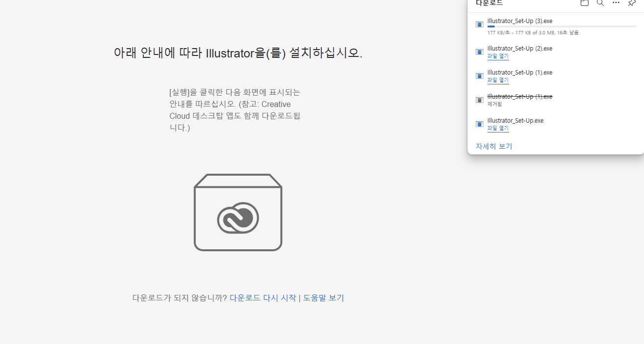
Task: Open help via 도움말 보기 link
Action: click(x=322, y=297)
